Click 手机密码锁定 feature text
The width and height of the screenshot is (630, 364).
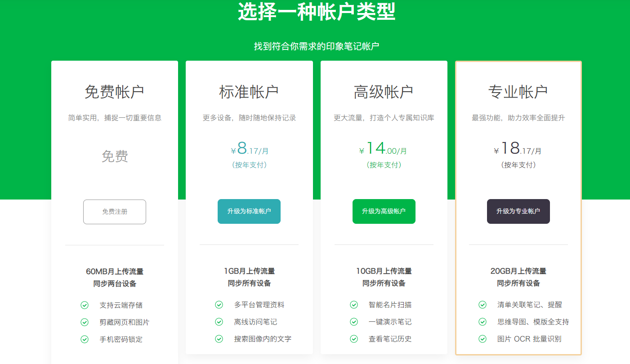tap(121, 339)
